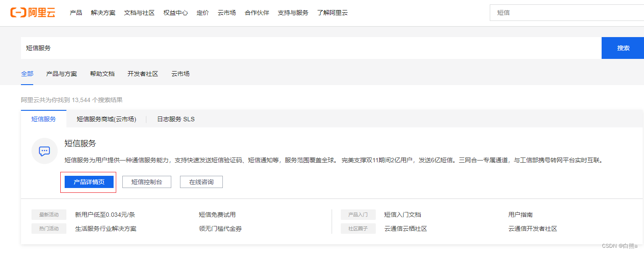This screenshot has height=253, width=644.
Task: Click the 在线咨询 button
Action: pos(201,182)
